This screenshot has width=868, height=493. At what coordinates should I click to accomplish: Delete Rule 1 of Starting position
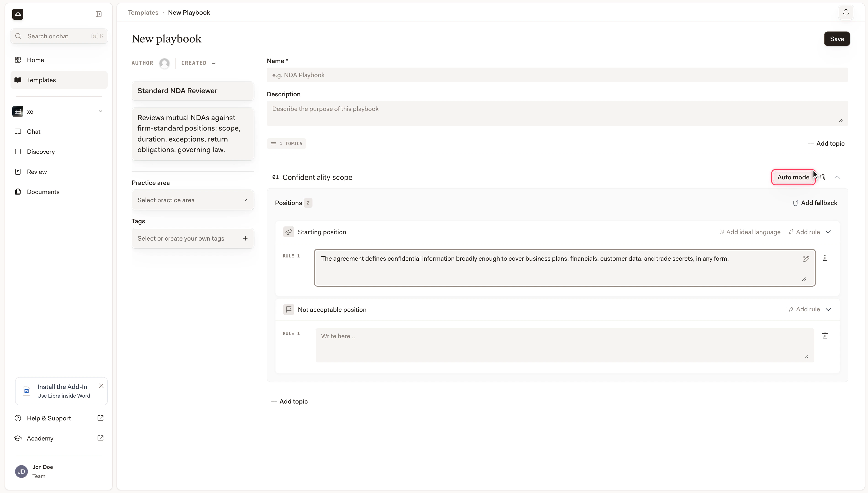point(825,258)
